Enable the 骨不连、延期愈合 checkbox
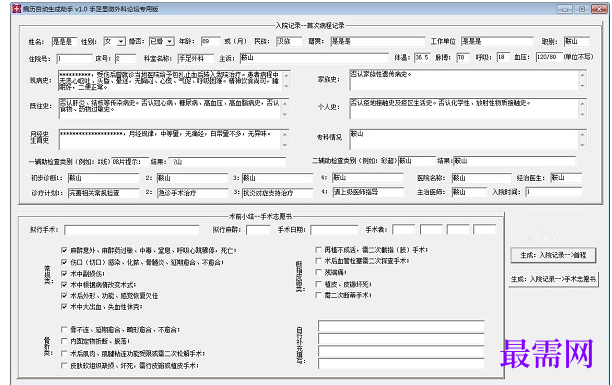Screen dimensions: 612x385 [x=64, y=330]
